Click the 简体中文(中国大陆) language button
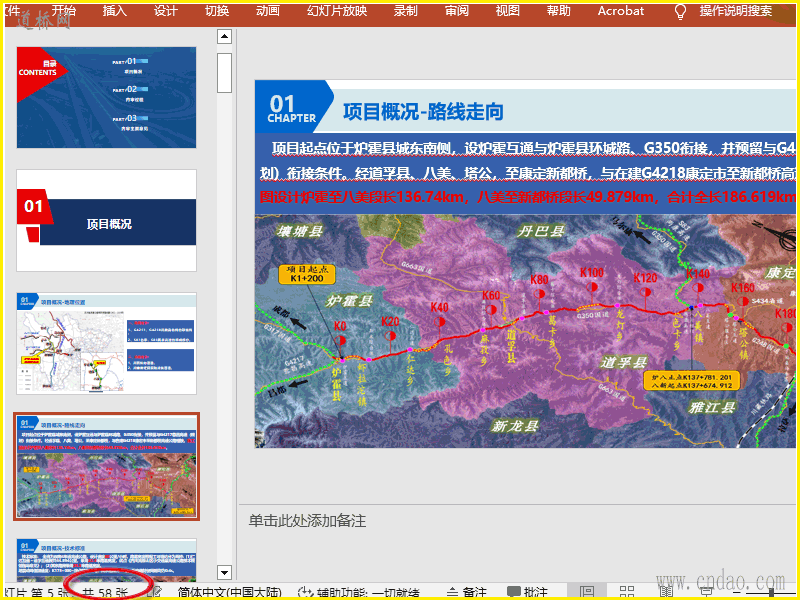The width and height of the screenshot is (800, 600). pos(227,592)
